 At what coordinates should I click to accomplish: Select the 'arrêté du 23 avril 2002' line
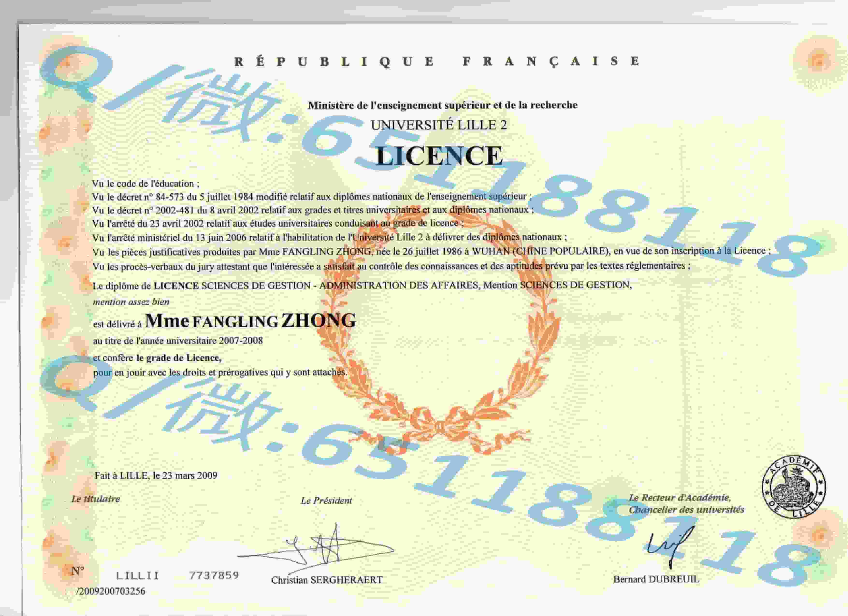point(278,223)
